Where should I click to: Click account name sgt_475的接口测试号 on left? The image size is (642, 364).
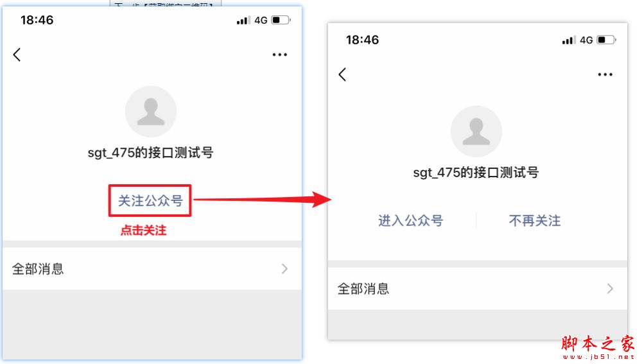[151, 153]
